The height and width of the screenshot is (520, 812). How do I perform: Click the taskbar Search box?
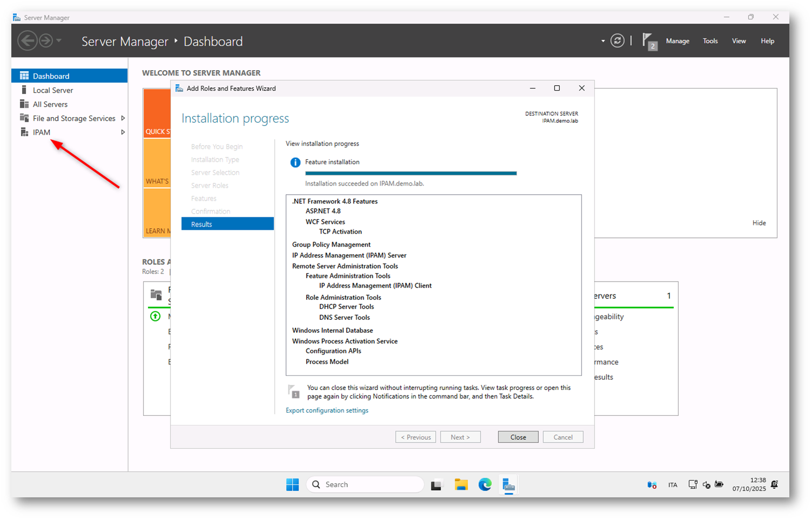click(365, 485)
